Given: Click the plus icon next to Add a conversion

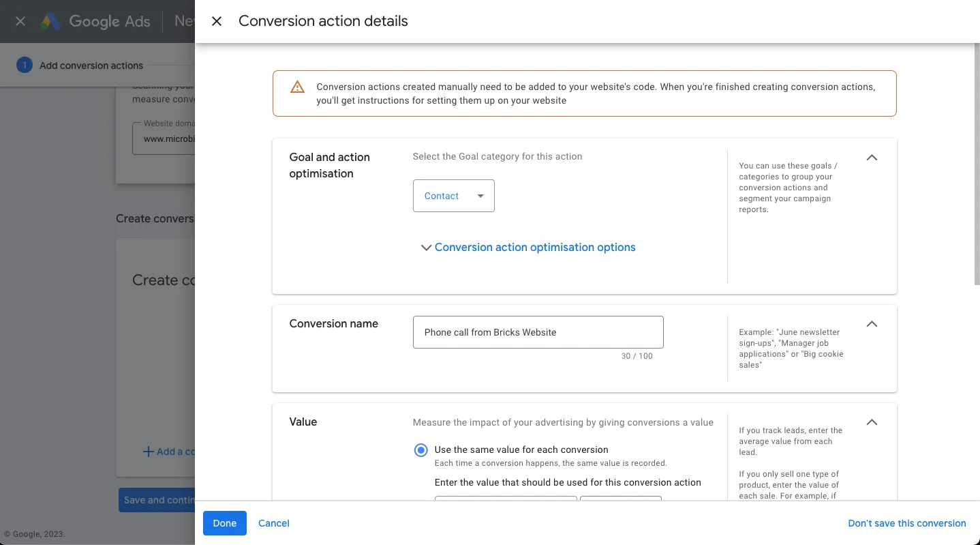Looking at the screenshot, I should [149, 451].
